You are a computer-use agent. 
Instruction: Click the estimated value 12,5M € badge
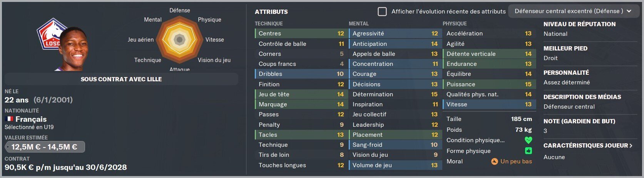tap(45, 147)
